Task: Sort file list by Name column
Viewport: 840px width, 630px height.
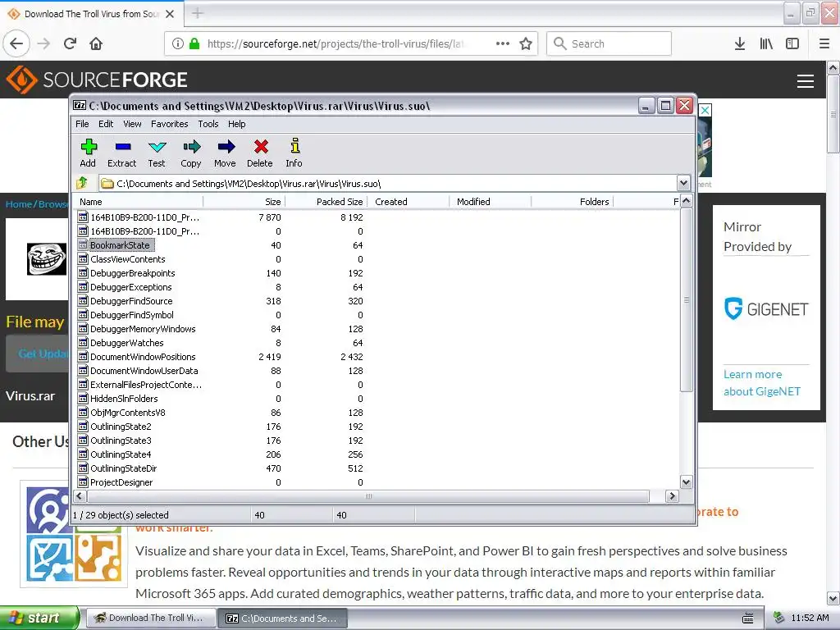Action: click(x=139, y=202)
